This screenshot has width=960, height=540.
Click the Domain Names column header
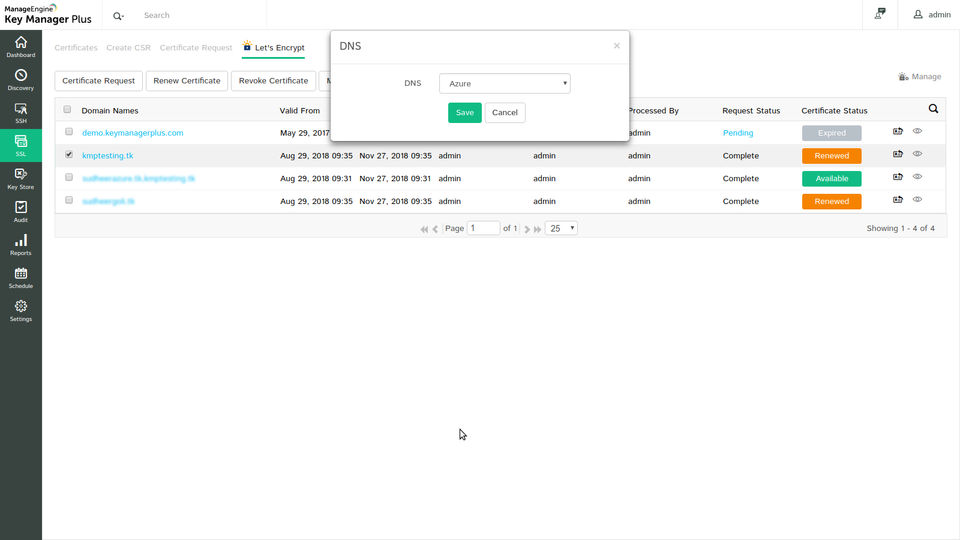tap(110, 111)
